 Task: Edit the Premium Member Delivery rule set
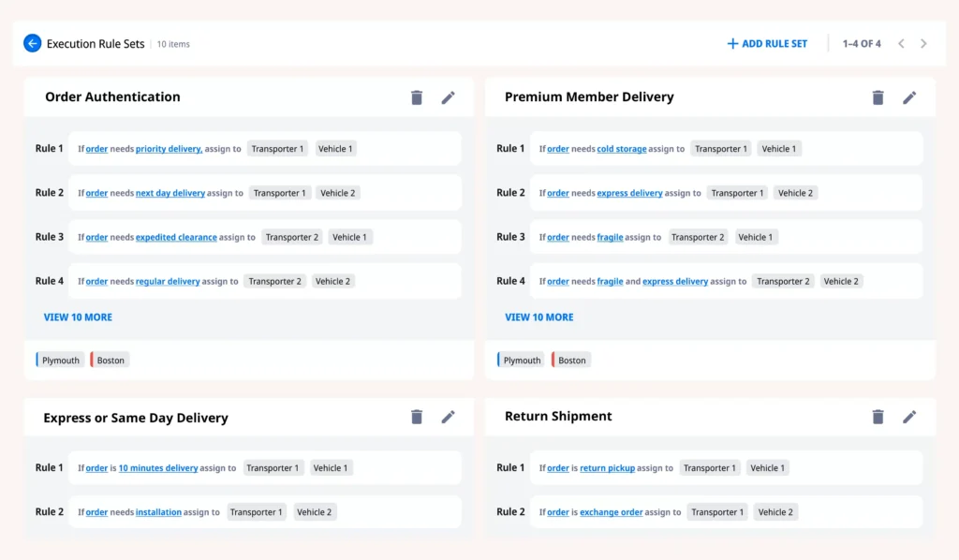909,97
